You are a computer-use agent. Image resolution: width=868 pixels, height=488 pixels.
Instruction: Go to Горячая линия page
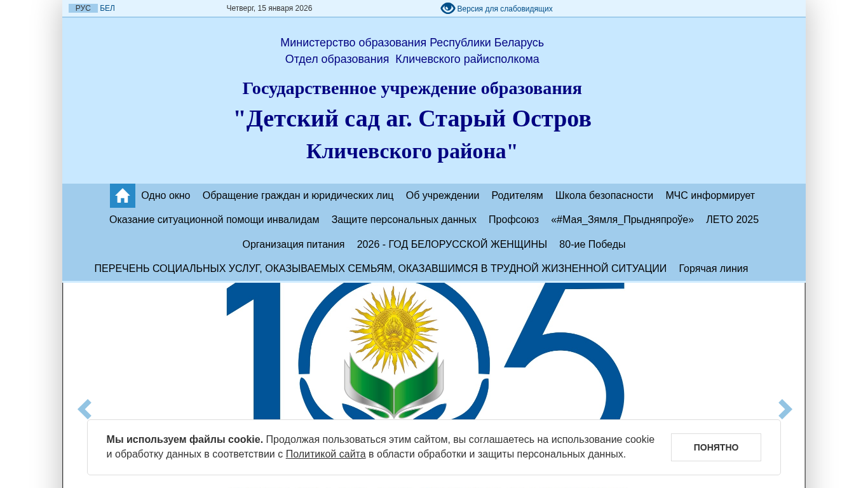point(714,269)
